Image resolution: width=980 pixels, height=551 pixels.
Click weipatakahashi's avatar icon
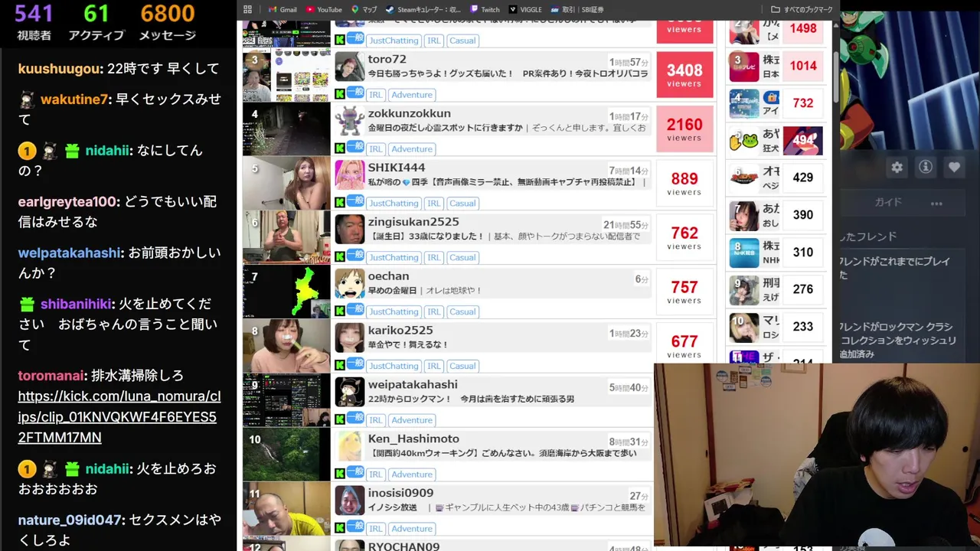[x=350, y=393]
